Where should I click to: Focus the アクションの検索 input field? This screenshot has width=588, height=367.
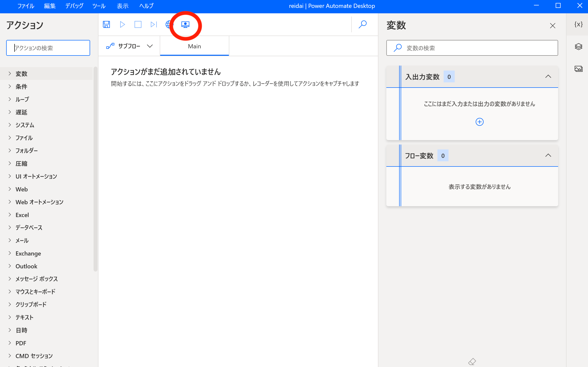click(x=48, y=48)
